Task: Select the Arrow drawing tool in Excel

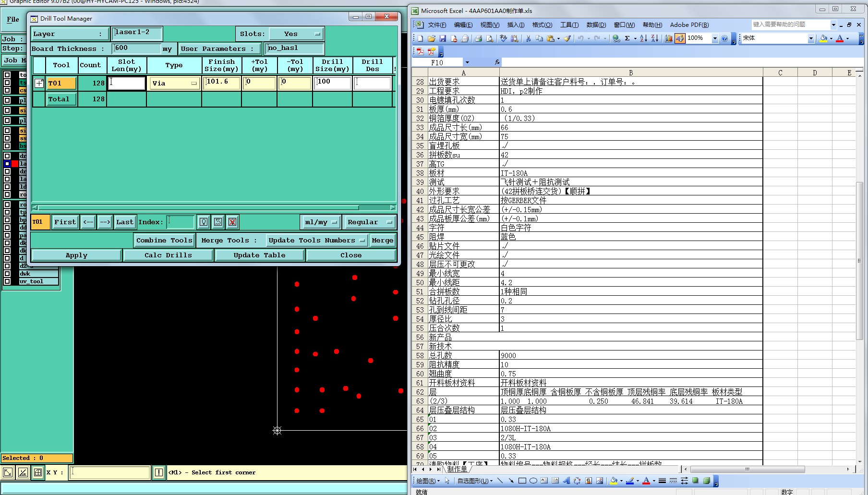Action: [511, 481]
